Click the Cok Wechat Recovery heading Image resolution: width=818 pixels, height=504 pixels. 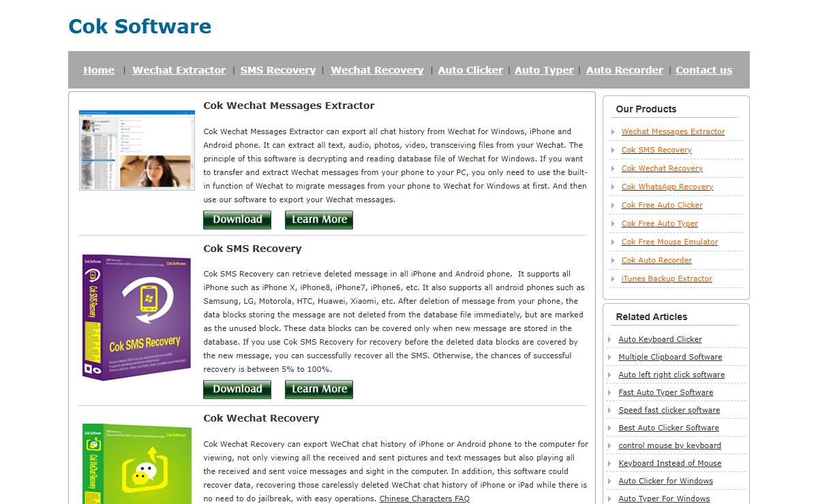(x=261, y=418)
